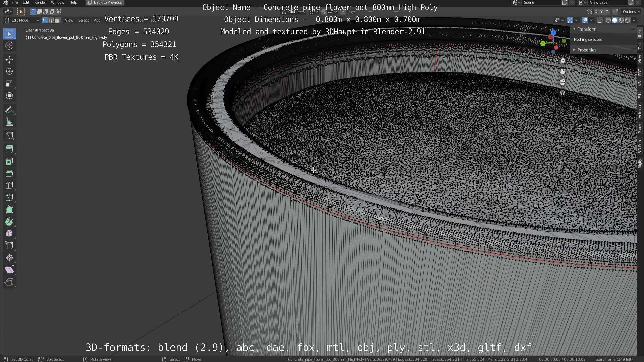Select the Edge Slide tool

(9, 246)
